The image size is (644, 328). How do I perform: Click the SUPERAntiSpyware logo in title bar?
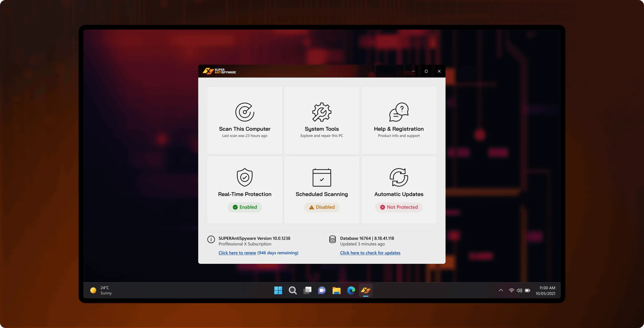[219, 71]
